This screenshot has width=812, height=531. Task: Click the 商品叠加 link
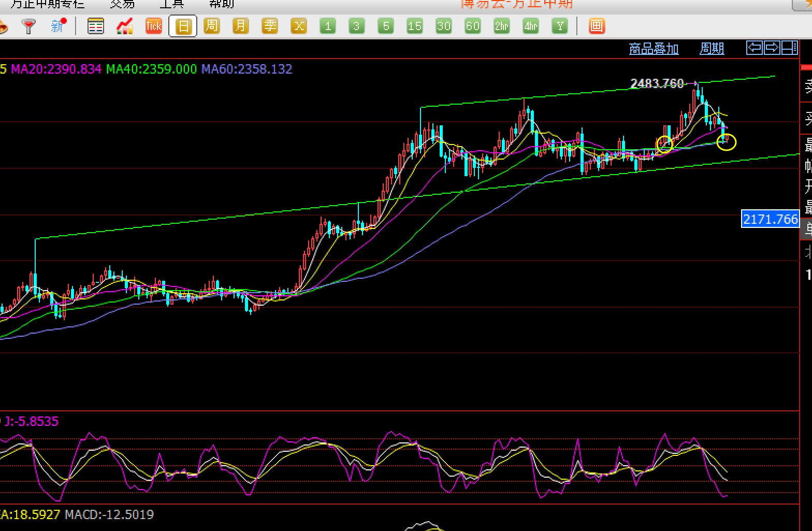click(x=654, y=49)
